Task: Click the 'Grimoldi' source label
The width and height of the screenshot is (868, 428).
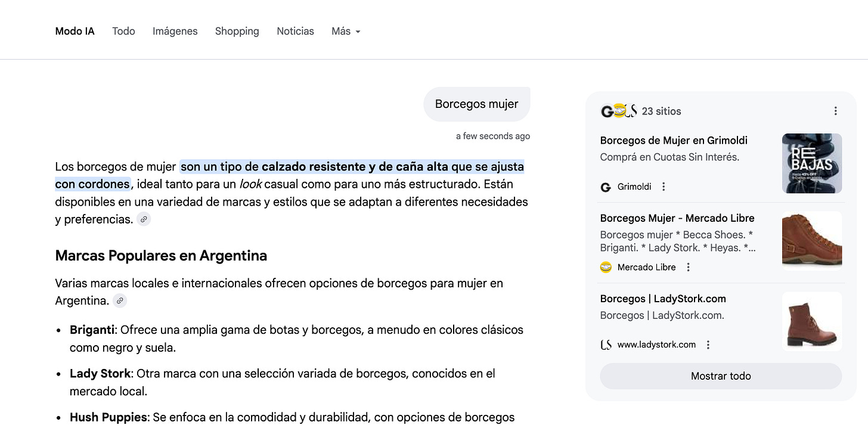Action: coord(634,187)
